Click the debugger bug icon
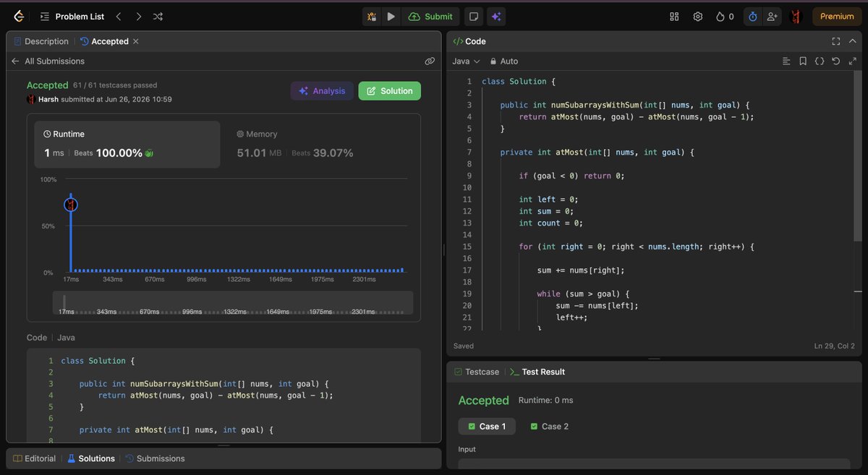This screenshot has height=475, width=868. (x=372, y=16)
